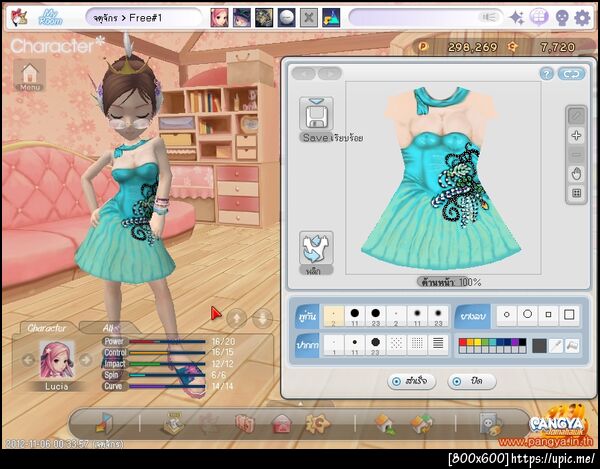The height and width of the screenshot is (469, 600).
Task: Click the witch hat caddie icon
Action: click(242, 18)
